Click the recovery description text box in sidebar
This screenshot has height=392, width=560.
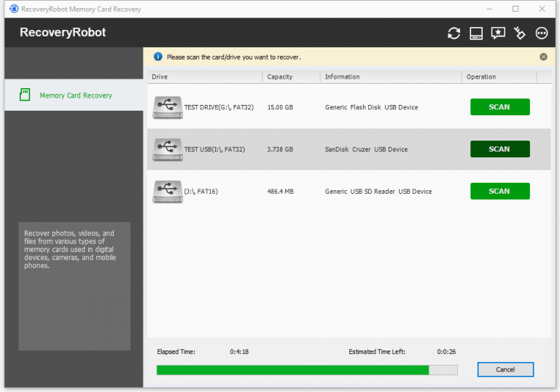74,286
